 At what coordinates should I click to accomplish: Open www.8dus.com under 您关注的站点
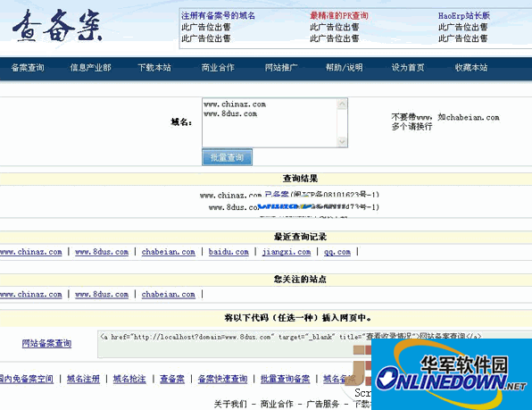(x=102, y=294)
